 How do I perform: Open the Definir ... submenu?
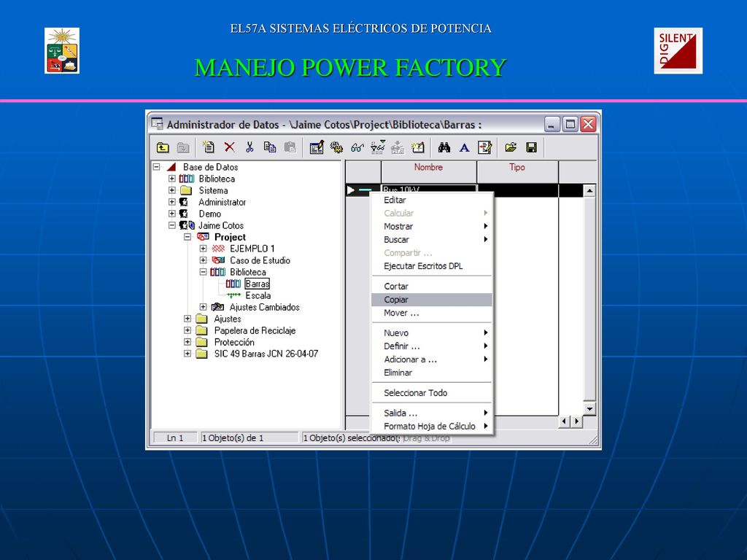pyautogui.click(x=432, y=346)
